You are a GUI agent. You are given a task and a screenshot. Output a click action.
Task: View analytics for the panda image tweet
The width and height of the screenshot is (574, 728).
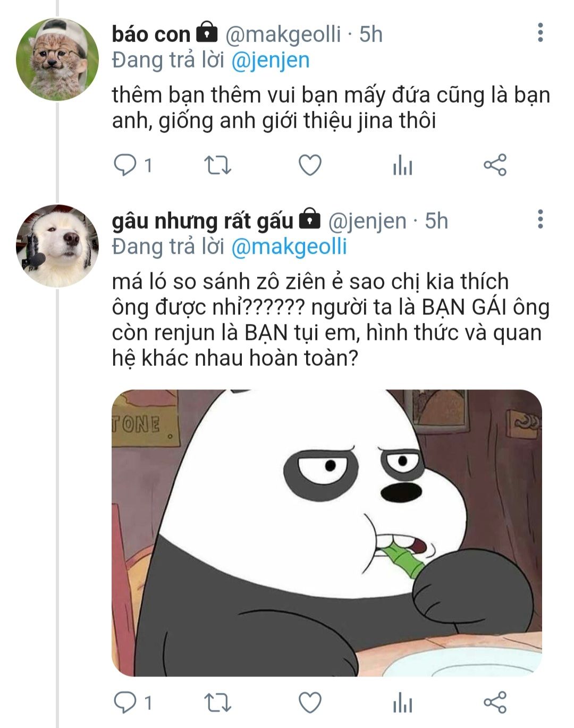click(402, 704)
